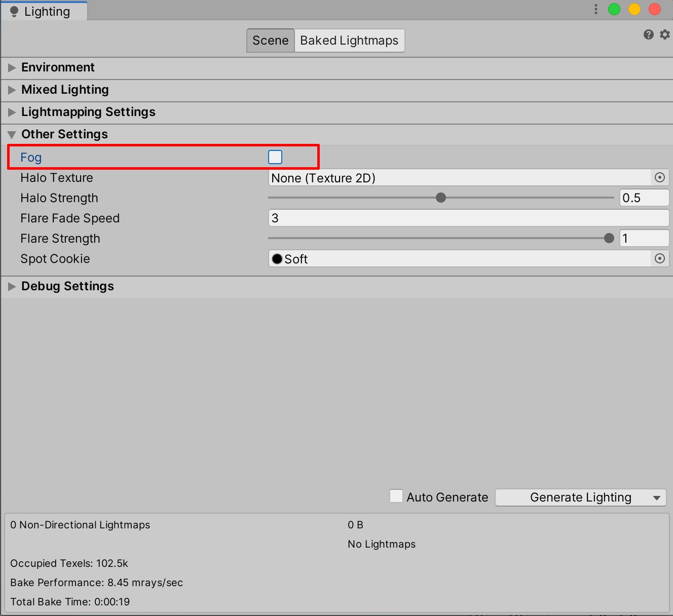Click the yellow window button
Image resolution: width=673 pixels, height=616 pixels.
coord(634,10)
